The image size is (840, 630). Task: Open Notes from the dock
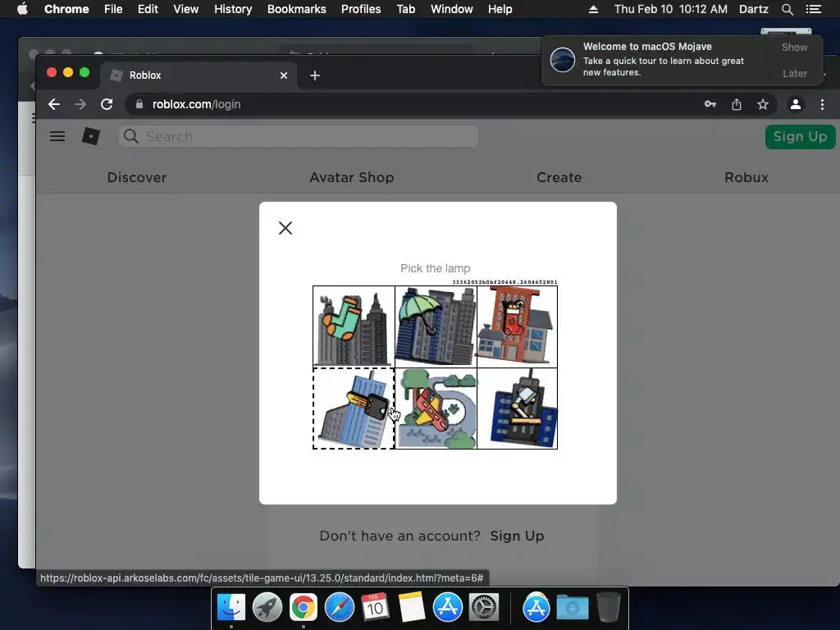[x=412, y=608]
